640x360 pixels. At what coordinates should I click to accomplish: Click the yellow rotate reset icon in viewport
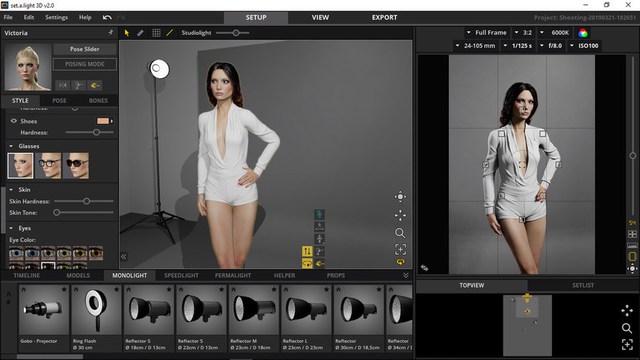coord(400,262)
